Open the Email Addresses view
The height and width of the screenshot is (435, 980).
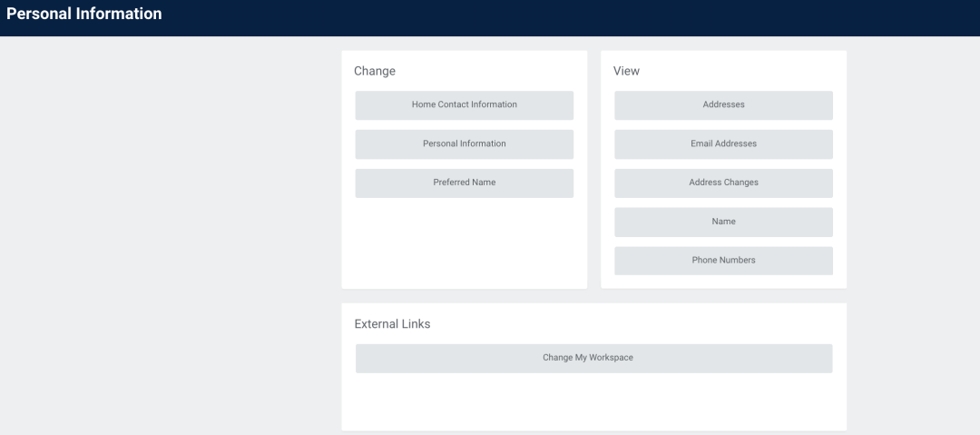coord(723,144)
